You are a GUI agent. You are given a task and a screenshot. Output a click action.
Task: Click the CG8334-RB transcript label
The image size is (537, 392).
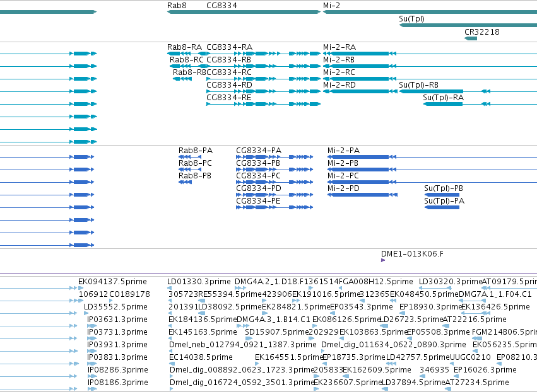pos(229,59)
